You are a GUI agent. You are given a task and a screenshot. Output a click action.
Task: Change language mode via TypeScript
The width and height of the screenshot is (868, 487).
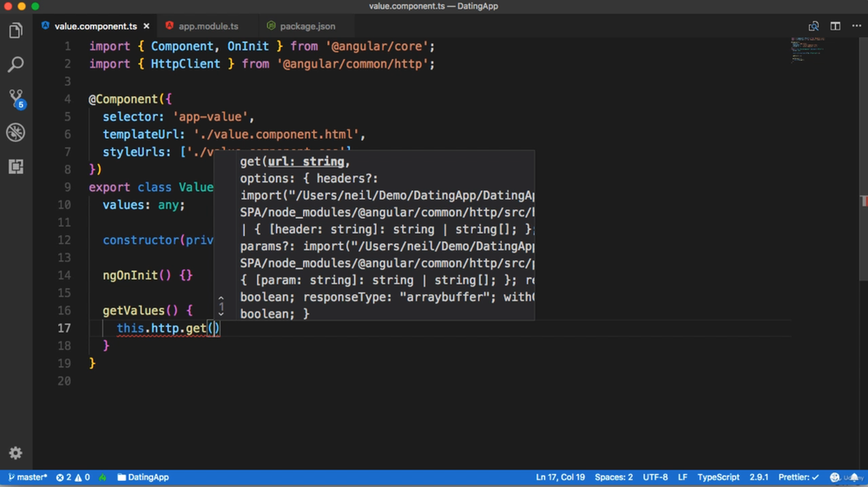coord(718,477)
